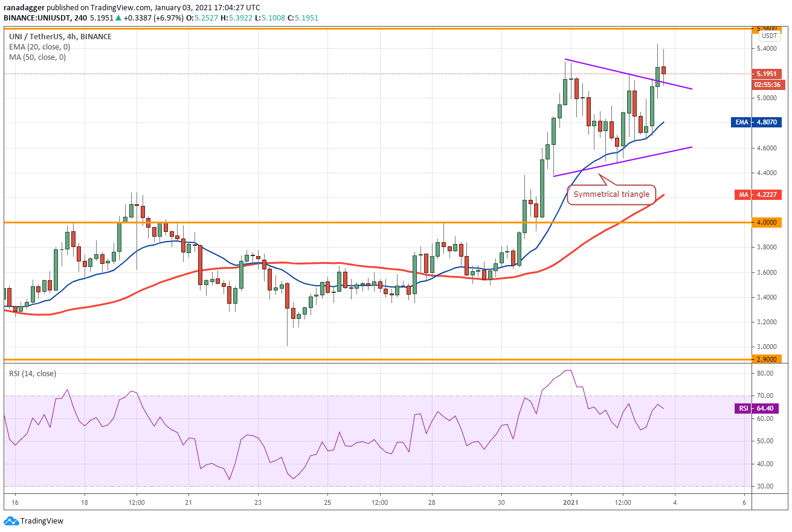792x532 pixels.
Task: Click the RSI 64.40 value tag
Action: [x=758, y=409]
